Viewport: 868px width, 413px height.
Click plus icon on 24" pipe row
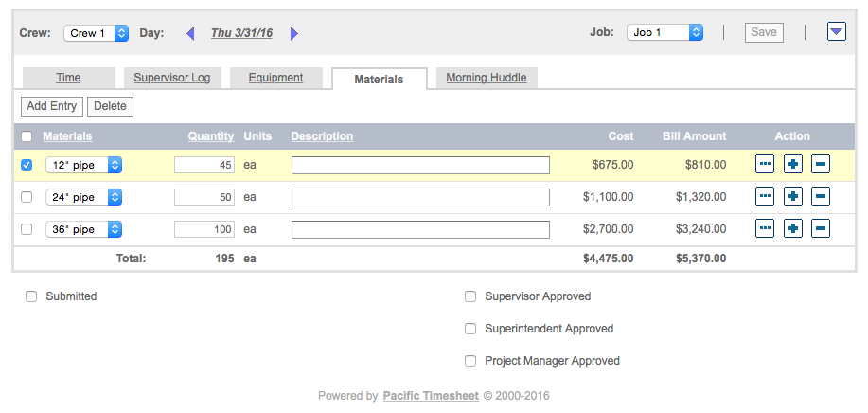pyautogui.click(x=793, y=197)
